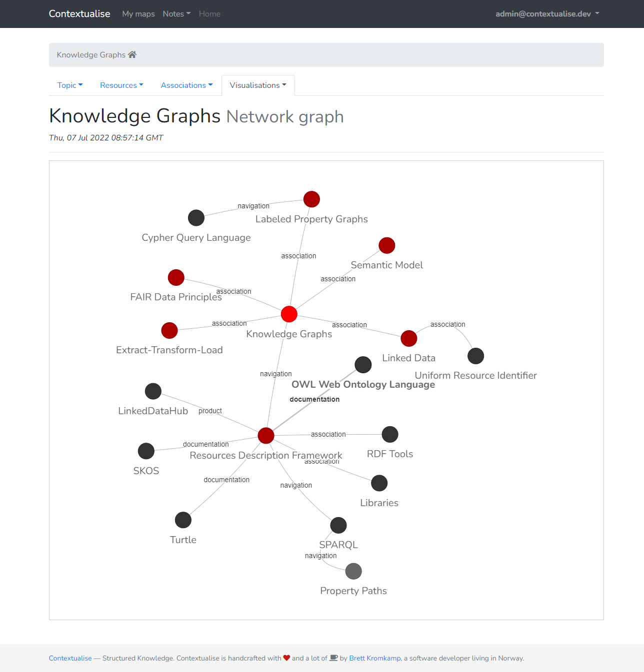
Task: Click the central Knowledge Graphs node
Action: (288, 314)
